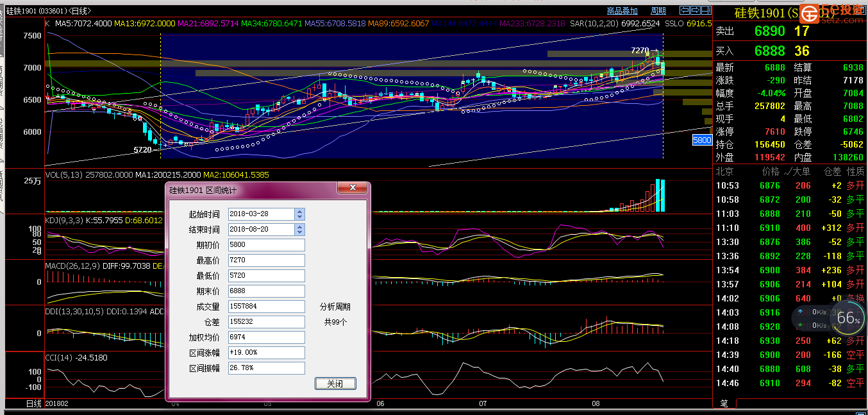Click the 总手 value 257802

point(769,106)
